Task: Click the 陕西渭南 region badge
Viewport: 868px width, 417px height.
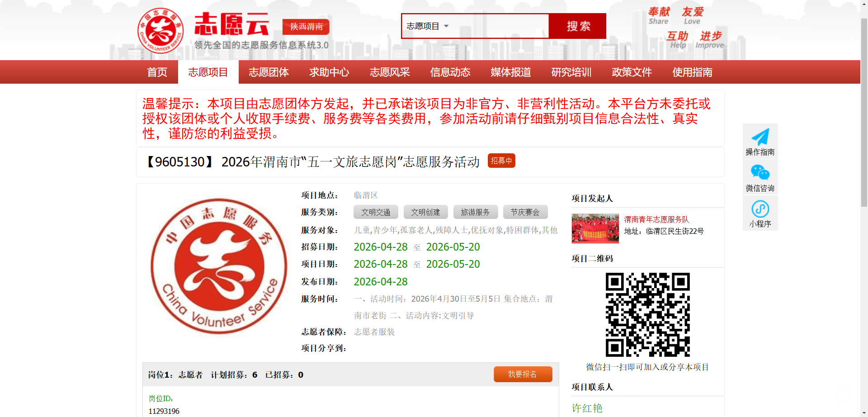Action: [x=306, y=27]
